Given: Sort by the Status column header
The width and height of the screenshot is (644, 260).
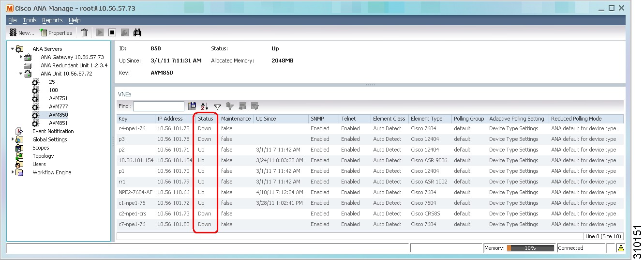Looking at the screenshot, I should 206,119.
